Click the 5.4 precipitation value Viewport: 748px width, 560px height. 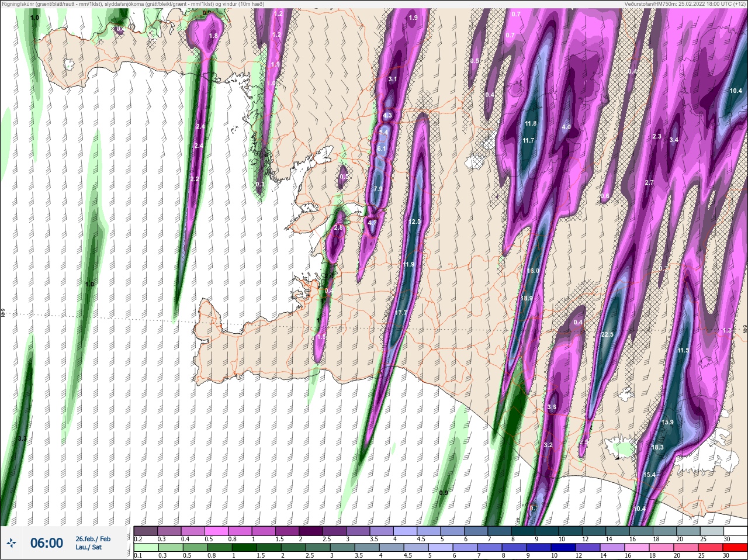point(383,132)
